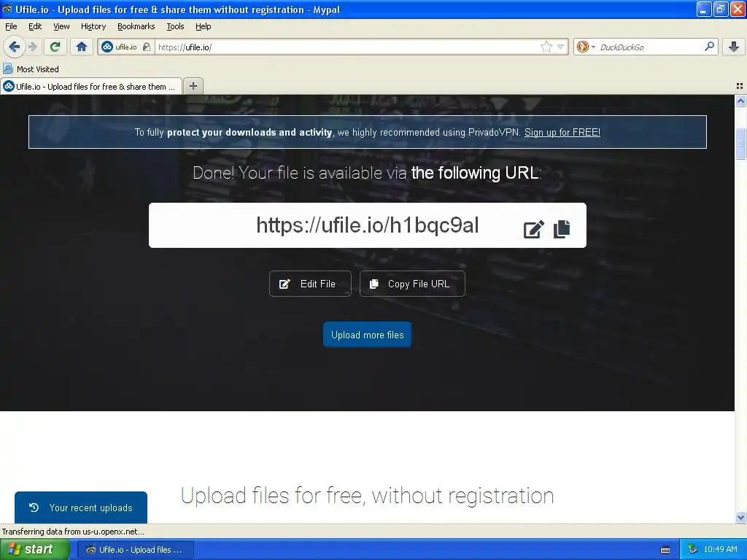Click the magnifying glass search icon
Image resolution: width=747 pixels, height=560 pixels.
709,46
